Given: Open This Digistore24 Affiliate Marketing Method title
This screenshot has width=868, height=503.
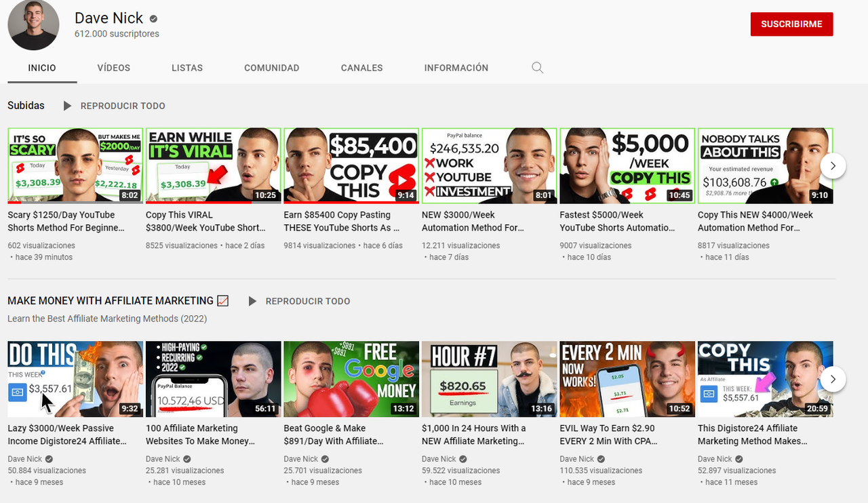Looking at the screenshot, I should [753, 435].
